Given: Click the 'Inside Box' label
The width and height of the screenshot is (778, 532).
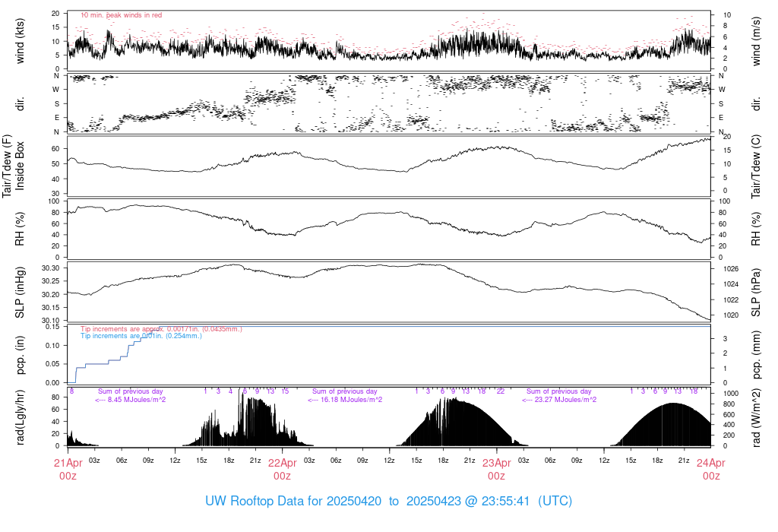Looking at the screenshot, I should 20,166.
